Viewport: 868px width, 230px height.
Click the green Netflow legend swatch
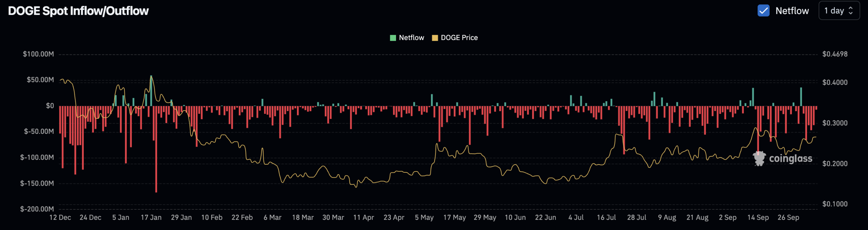pyautogui.click(x=393, y=38)
